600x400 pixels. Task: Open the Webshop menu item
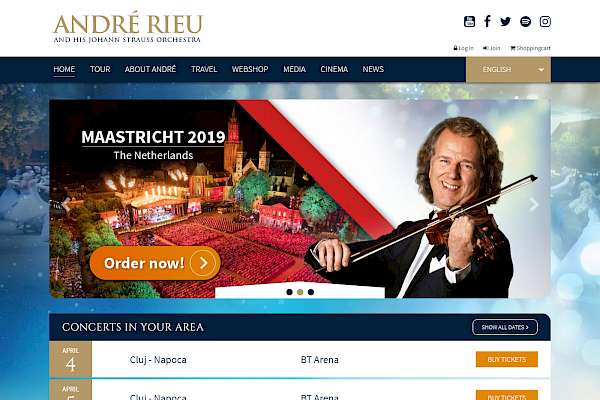coord(250,69)
